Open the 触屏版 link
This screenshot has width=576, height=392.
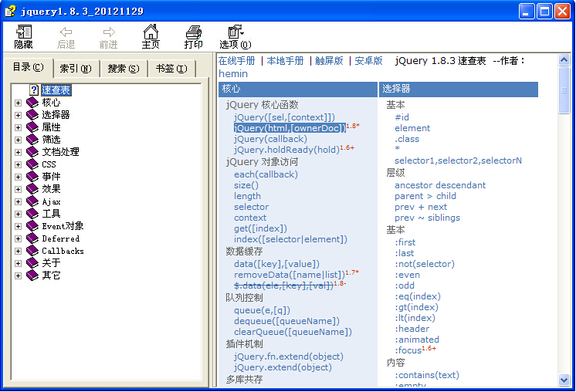coord(329,61)
